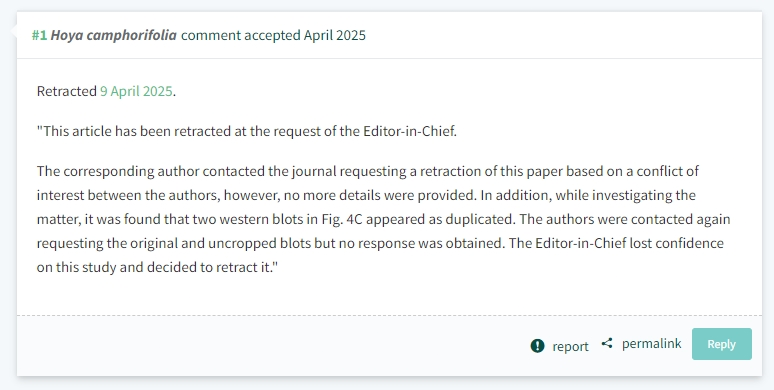Image resolution: width=774 pixels, height=390 pixels.
Task: Click the word 'Retracted' in comment body
Action: [x=67, y=91]
